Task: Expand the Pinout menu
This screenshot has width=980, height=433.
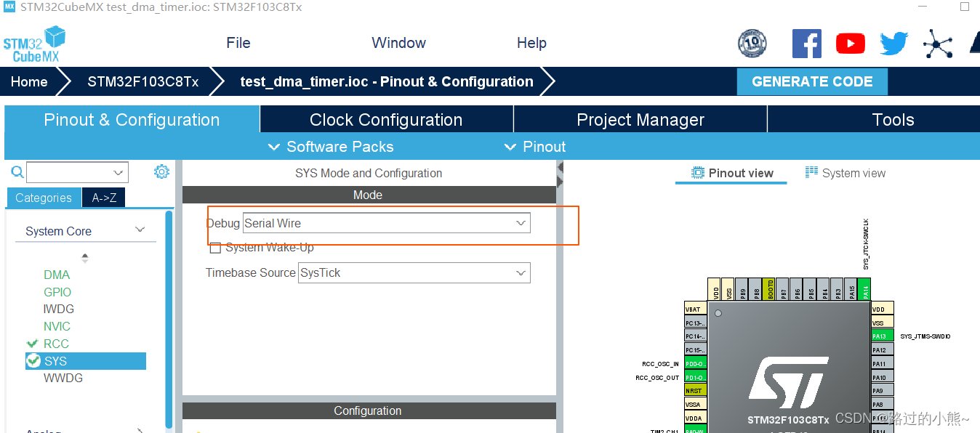Action: pyautogui.click(x=535, y=147)
